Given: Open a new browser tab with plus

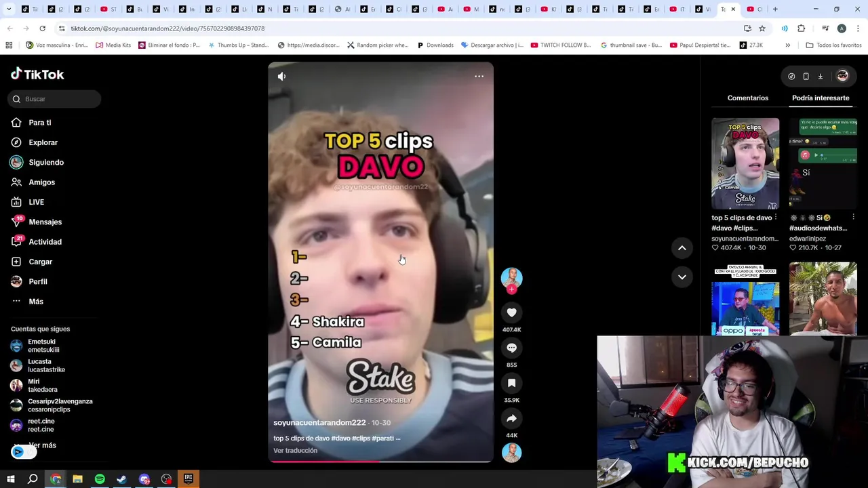Looking at the screenshot, I should 775,9.
